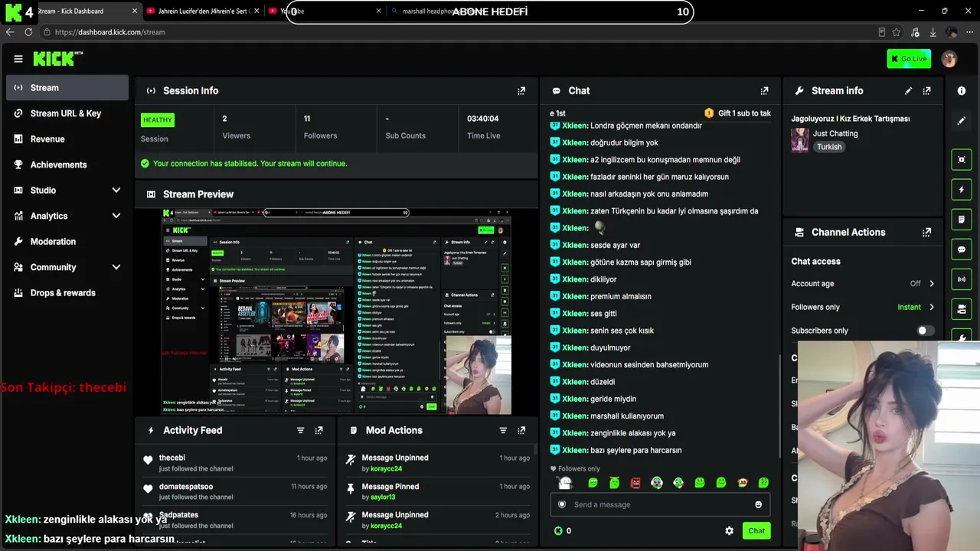Go back using the browser back arrow
Screen dimensions: 980x551
coord(10,32)
